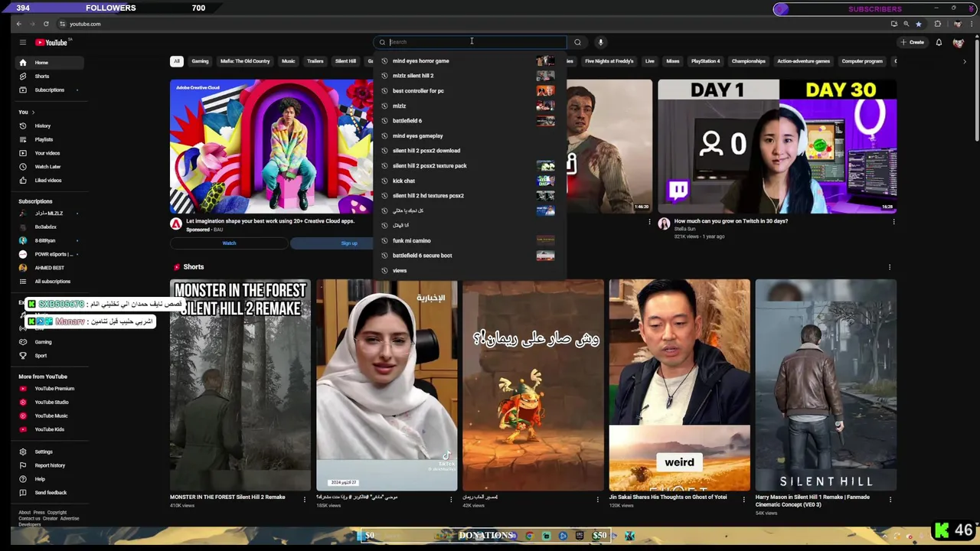Select the Trailers category chip
Screen dimensions: 980x551
tap(315, 61)
